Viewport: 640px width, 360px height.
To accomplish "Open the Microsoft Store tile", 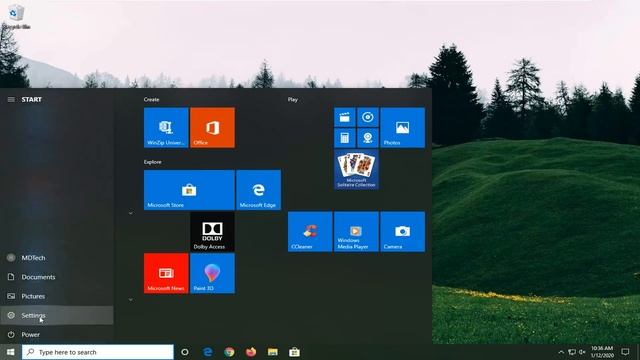I will (189, 190).
